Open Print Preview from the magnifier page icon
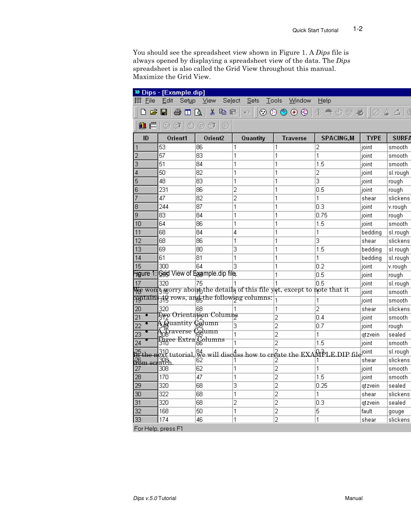 (198, 112)
